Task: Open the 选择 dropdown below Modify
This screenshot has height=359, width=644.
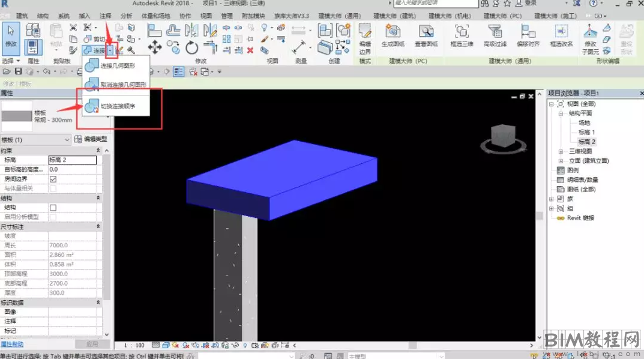Action: point(11,61)
